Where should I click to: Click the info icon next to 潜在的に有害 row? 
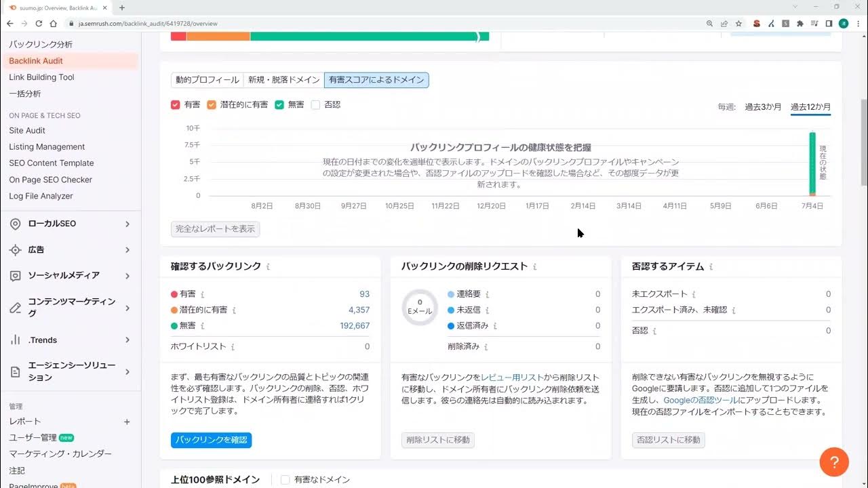coord(234,310)
